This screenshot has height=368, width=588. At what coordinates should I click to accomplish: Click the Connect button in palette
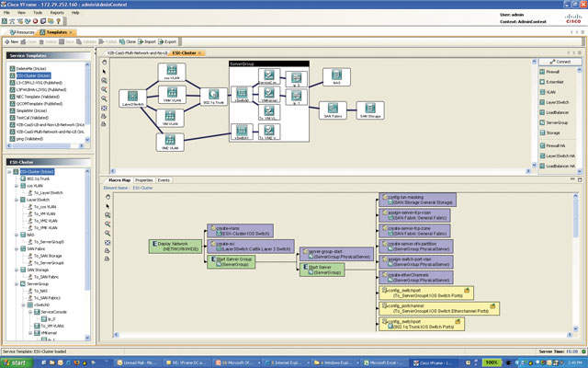pos(560,62)
